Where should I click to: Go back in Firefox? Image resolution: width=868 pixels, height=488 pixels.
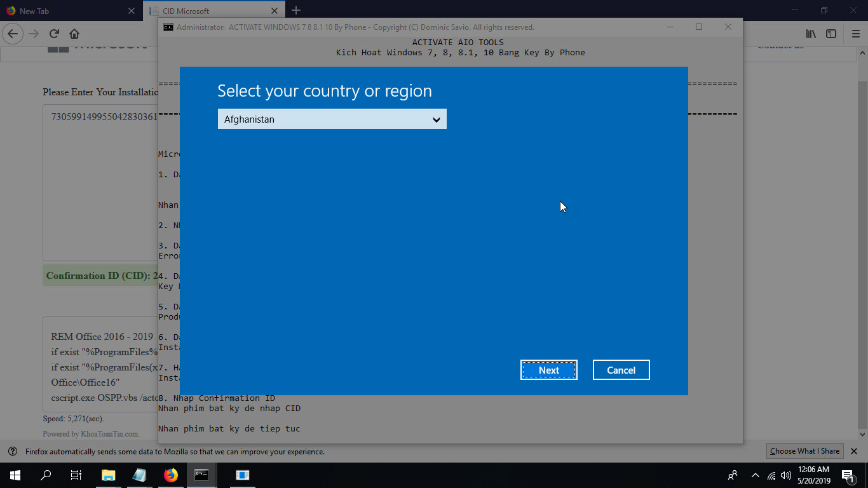[x=13, y=34]
